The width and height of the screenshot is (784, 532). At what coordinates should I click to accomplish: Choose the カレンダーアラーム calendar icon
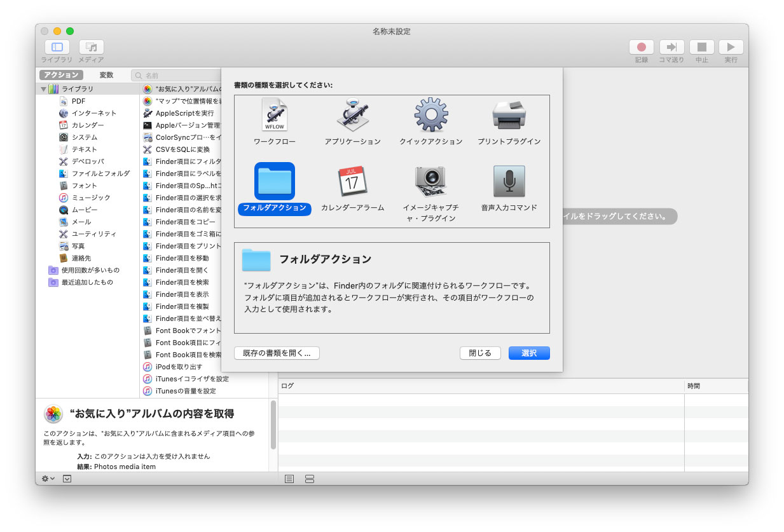point(353,182)
